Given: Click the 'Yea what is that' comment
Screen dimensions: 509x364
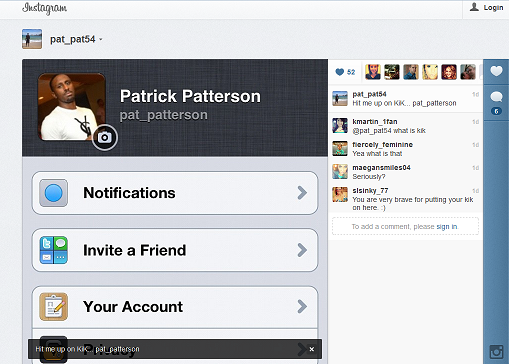Looking at the screenshot, I should point(377,154).
